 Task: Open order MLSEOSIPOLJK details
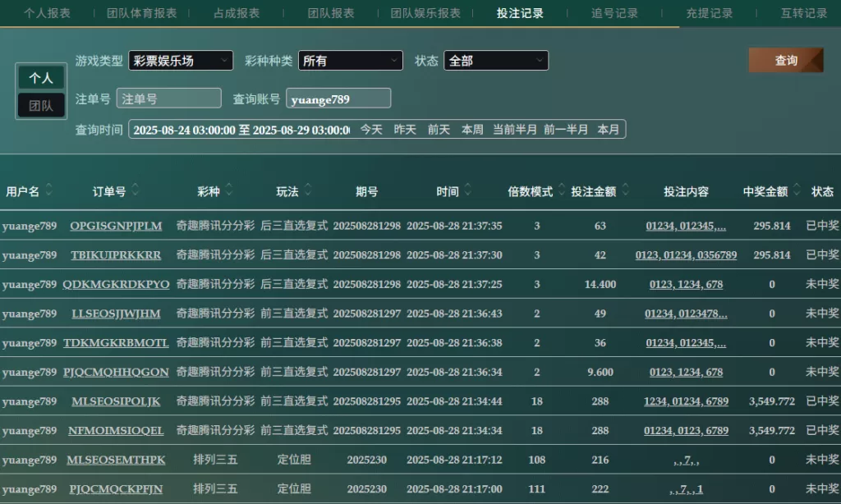point(116,401)
